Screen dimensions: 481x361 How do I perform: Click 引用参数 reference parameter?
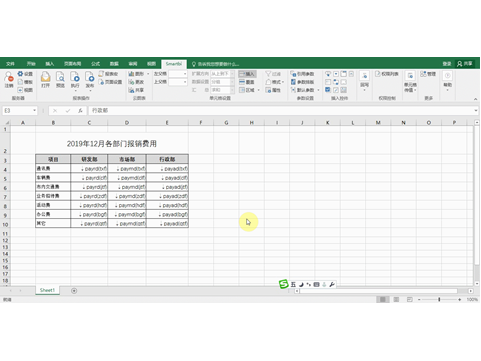tap(302, 74)
